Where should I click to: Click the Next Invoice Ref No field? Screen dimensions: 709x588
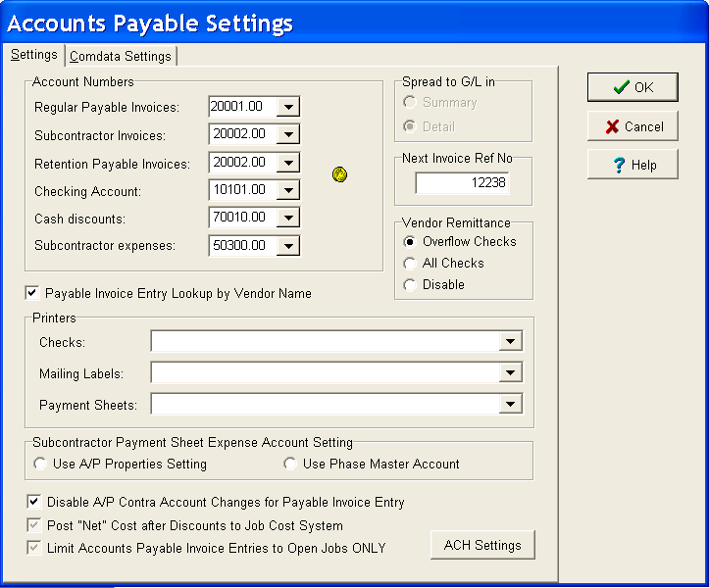pyautogui.click(x=462, y=183)
